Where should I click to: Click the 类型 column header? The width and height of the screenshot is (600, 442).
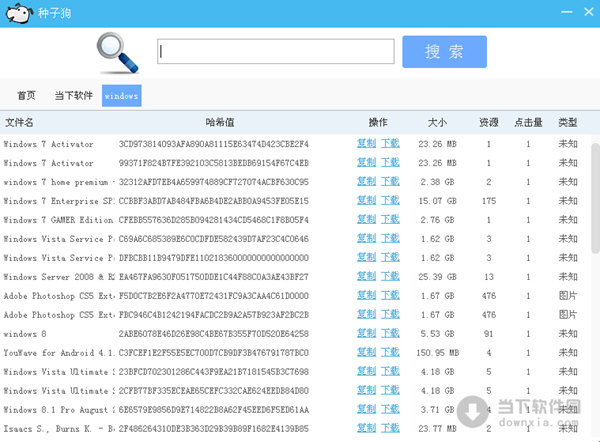[567, 122]
